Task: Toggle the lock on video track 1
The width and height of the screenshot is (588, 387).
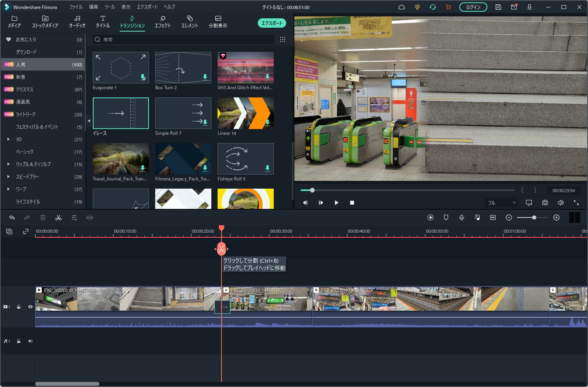Action: pos(18,307)
